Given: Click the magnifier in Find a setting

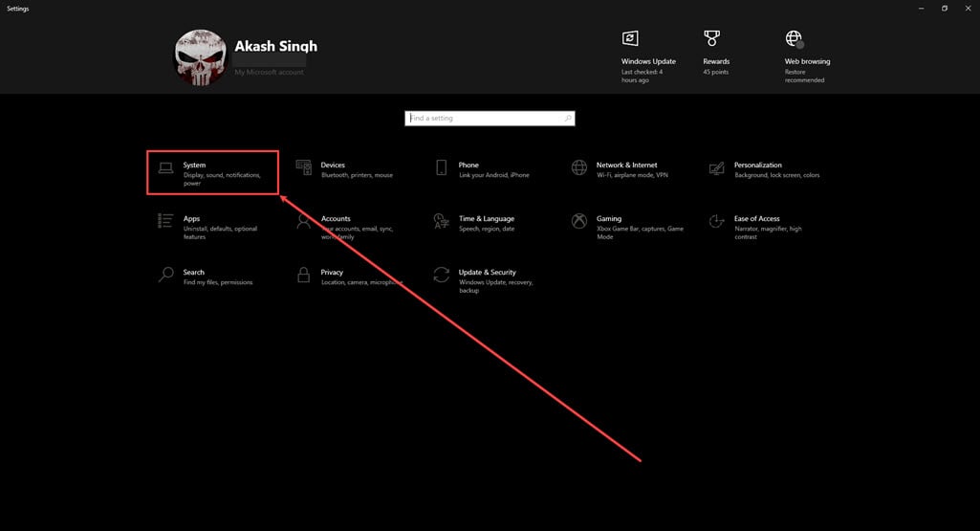Looking at the screenshot, I should [568, 119].
